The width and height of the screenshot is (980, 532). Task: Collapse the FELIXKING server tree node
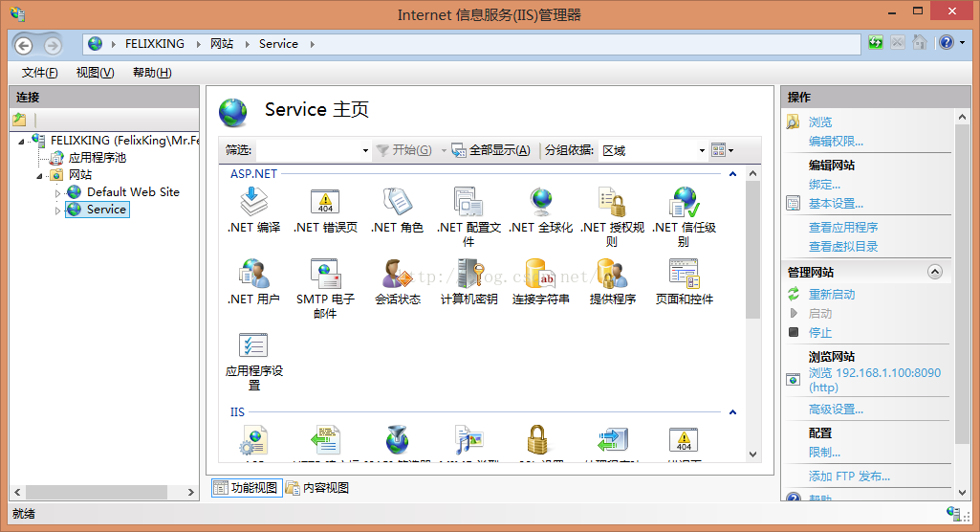pyautogui.click(x=21, y=142)
